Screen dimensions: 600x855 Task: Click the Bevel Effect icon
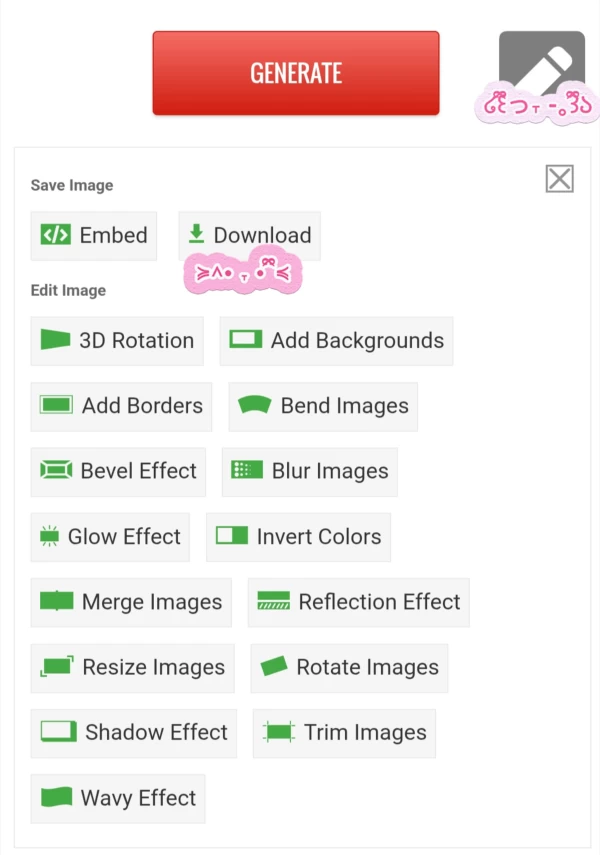[x=56, y=471]
